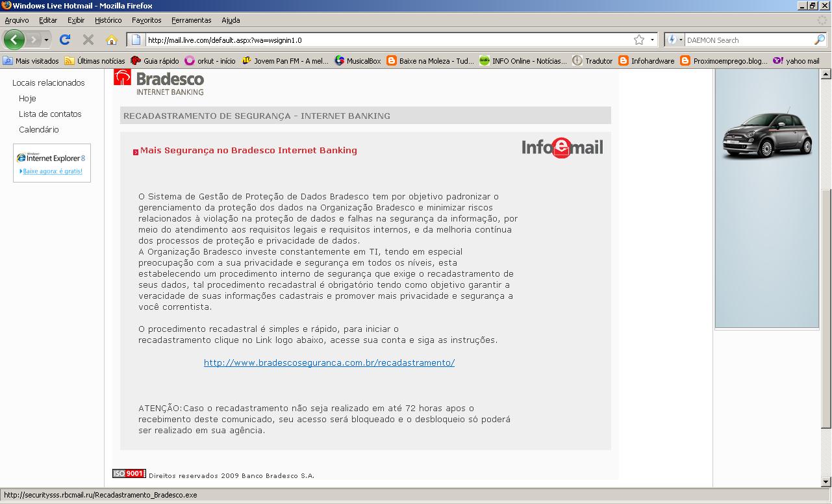Click the Bradesco Internet Banking logo

coord(159,82)
